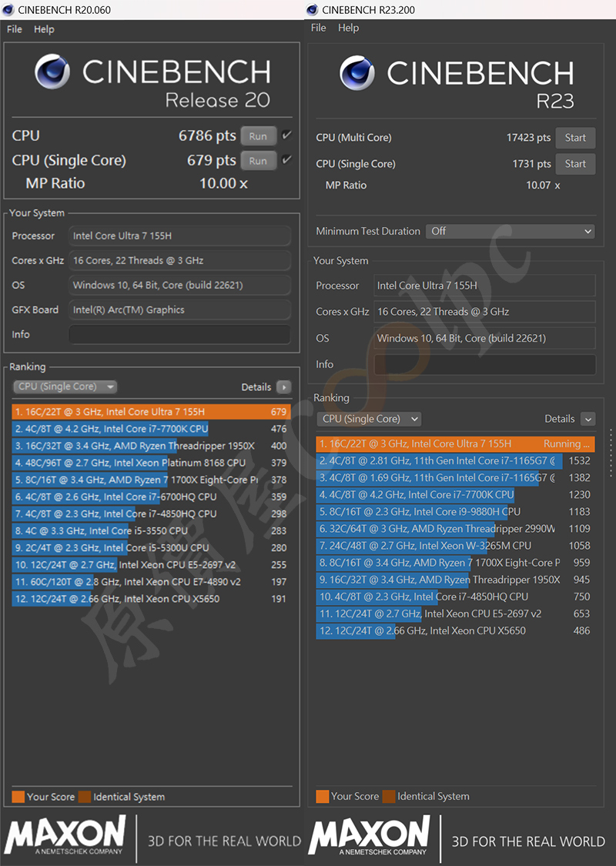Select R20 ranking row Core i5-5300U

pos(150,548)
